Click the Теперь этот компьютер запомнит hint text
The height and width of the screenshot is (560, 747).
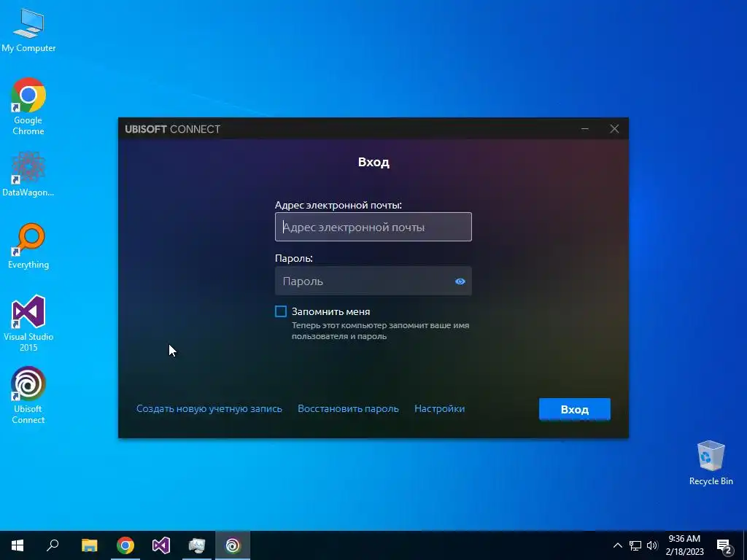click(x=380, y=330)
